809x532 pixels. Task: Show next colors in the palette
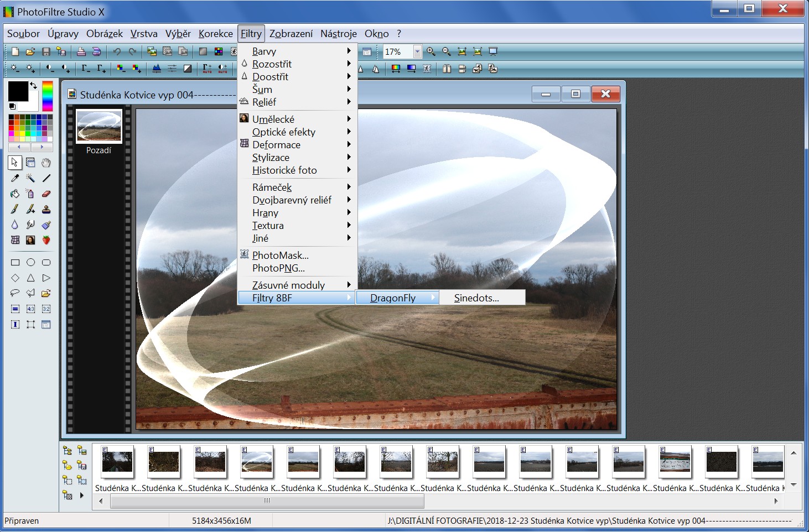click(42, 147)
